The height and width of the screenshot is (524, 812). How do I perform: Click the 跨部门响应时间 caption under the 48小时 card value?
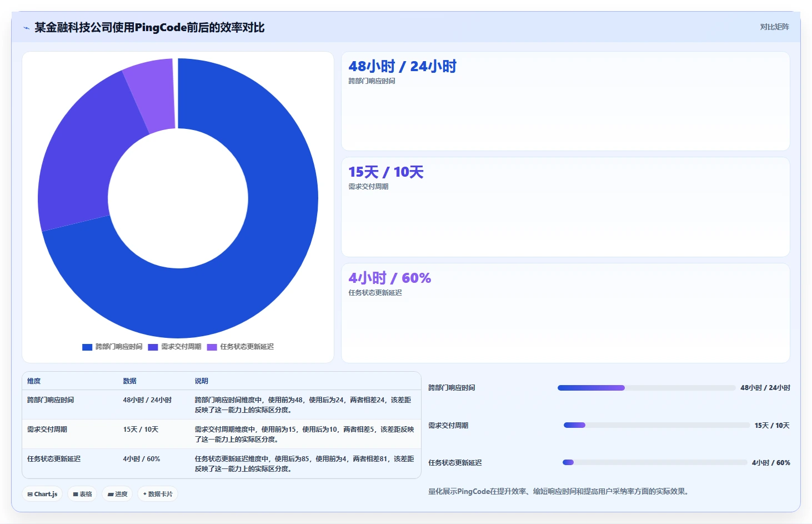click(x=372, y=81)
